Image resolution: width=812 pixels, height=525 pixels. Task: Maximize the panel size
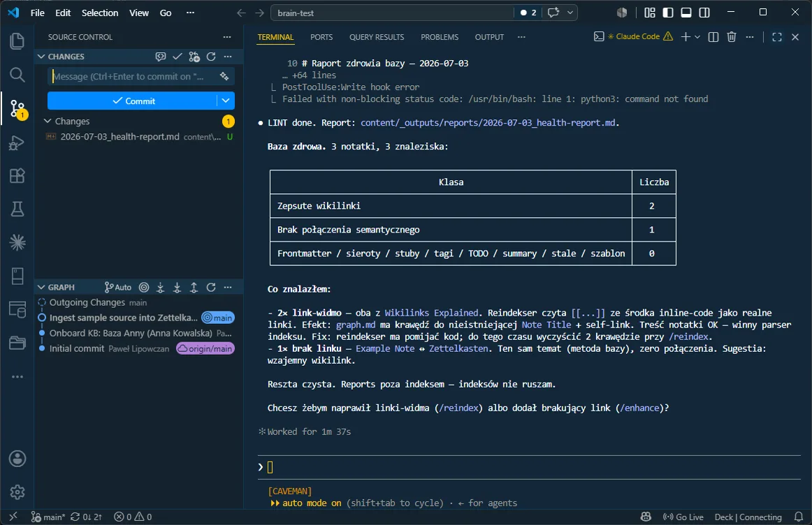777,37
